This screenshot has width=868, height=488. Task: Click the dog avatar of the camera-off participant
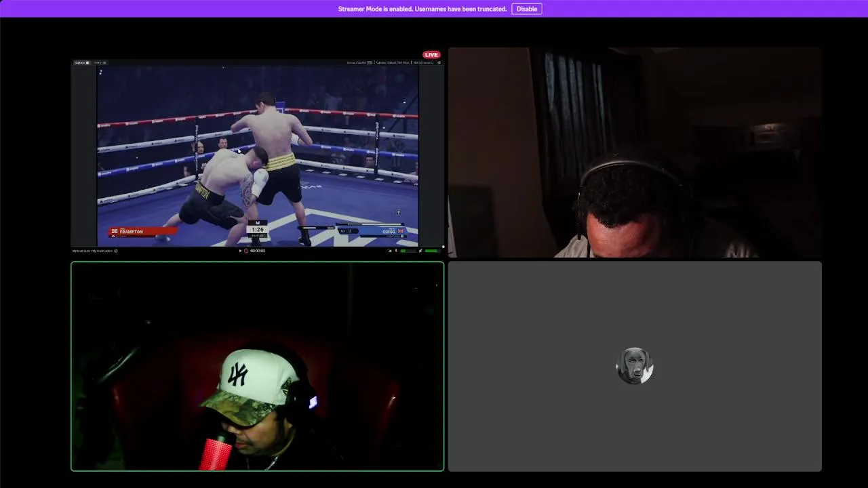[x=635, y=366]
